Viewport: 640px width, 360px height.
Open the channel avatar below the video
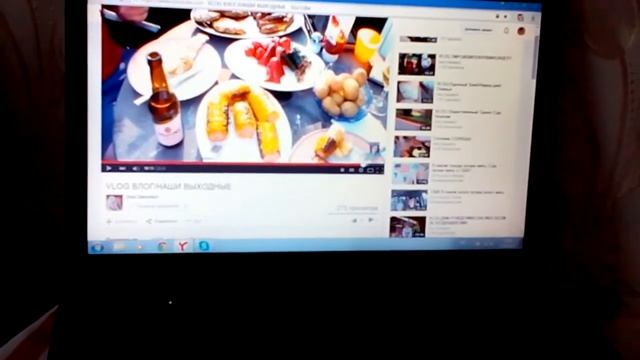tap(114, 203)
